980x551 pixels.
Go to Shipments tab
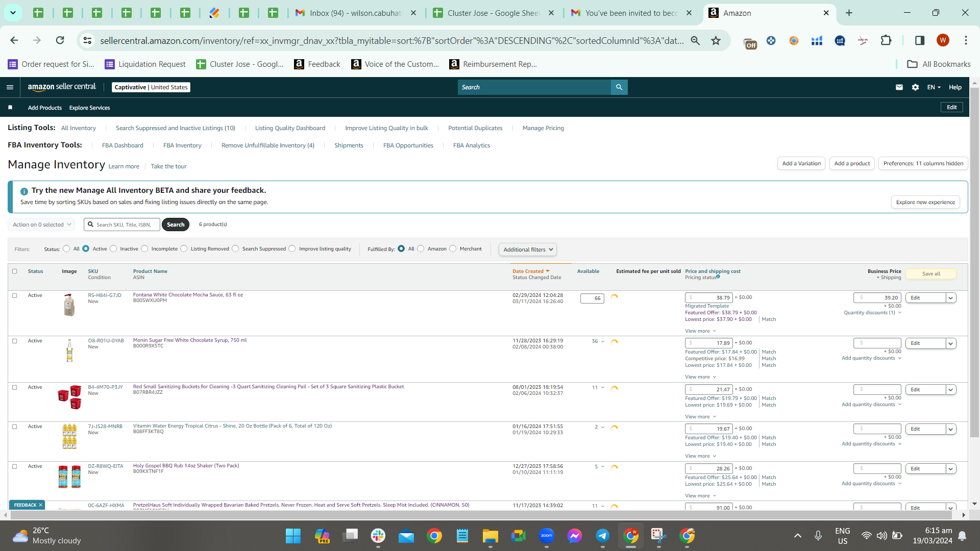(349, 145)
